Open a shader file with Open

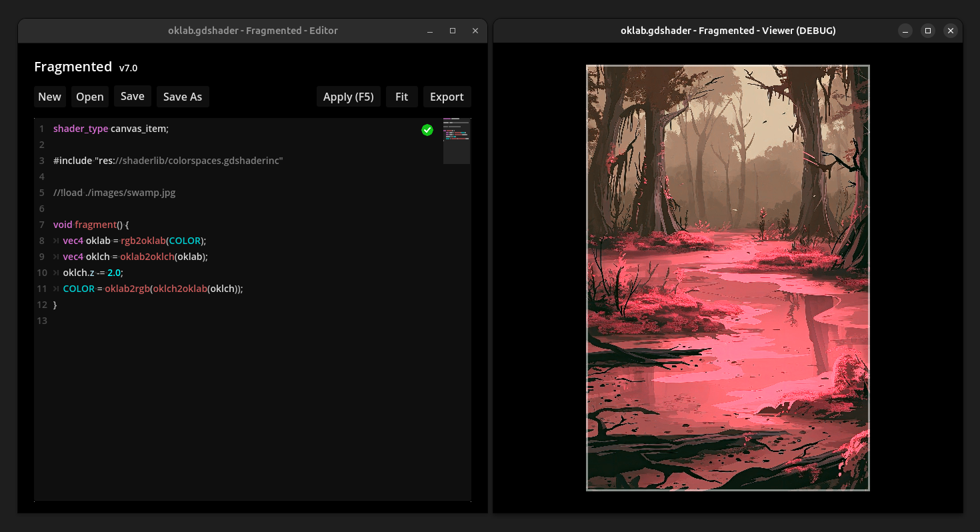[89, 96]
